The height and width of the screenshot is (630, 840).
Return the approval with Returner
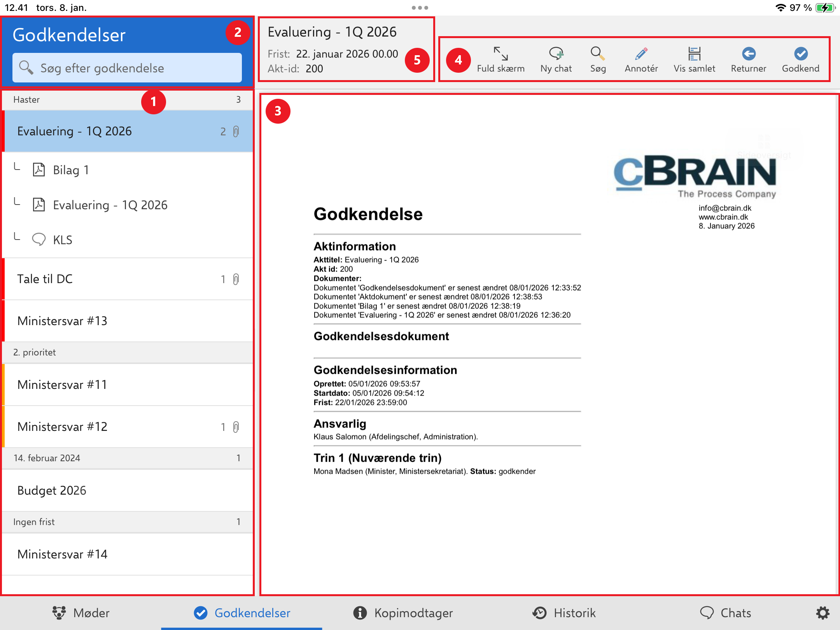pyautogui.click(x=748, y=60)
